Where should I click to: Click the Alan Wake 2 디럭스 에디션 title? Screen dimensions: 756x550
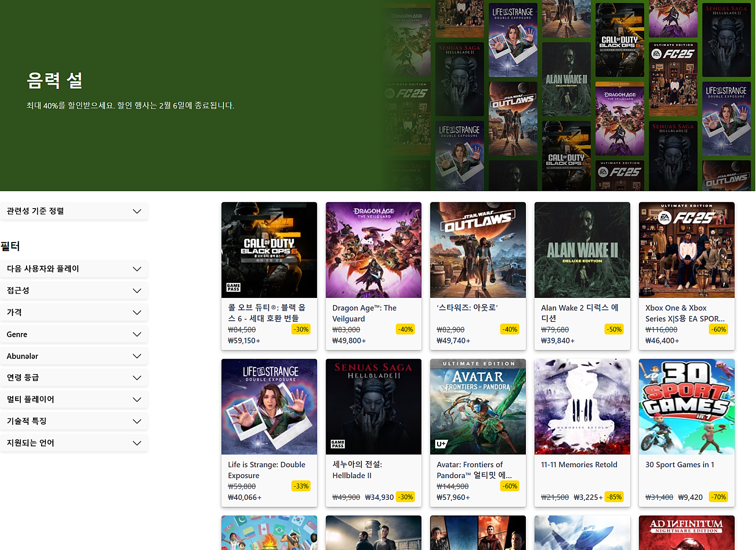580,313
